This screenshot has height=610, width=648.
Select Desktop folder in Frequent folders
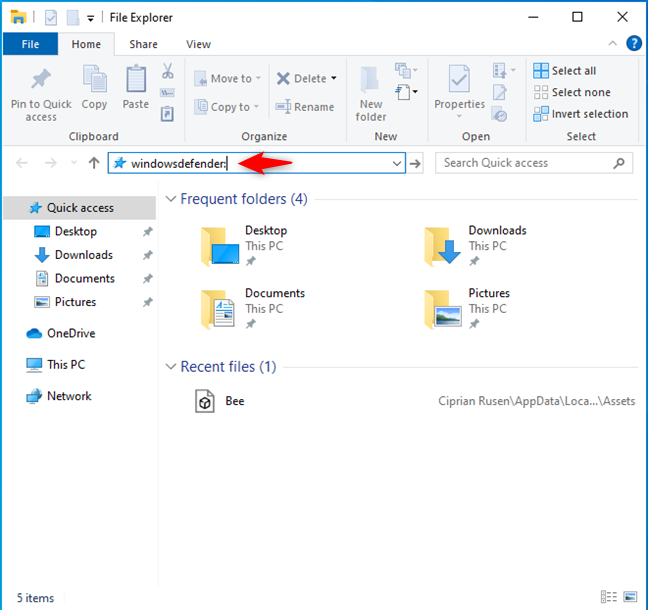coord(244,246)
